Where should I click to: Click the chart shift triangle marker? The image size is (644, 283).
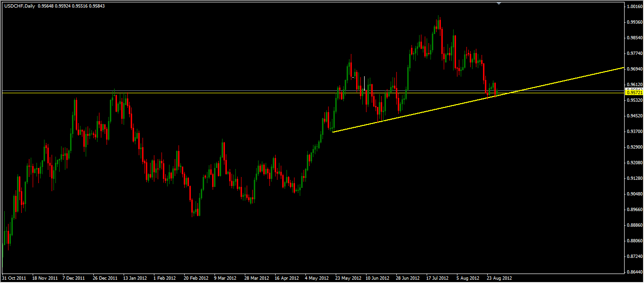(498, 3)
